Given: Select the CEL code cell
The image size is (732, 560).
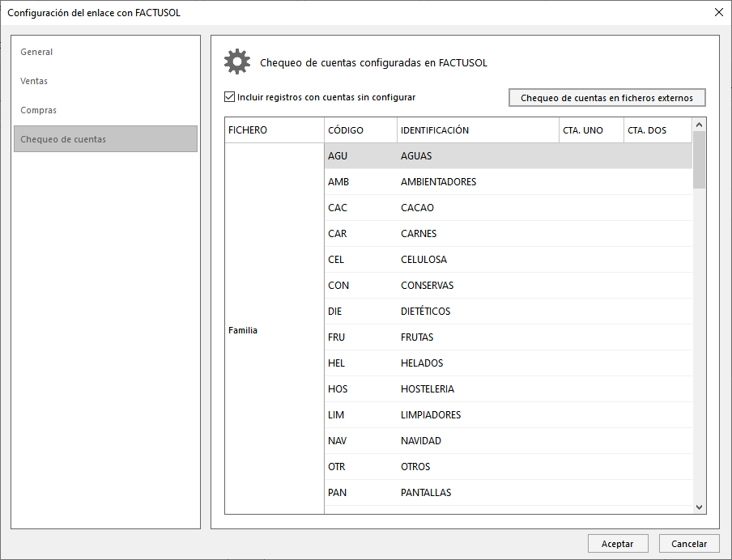Looking at the screenshot, I should [x=360, y=260].
